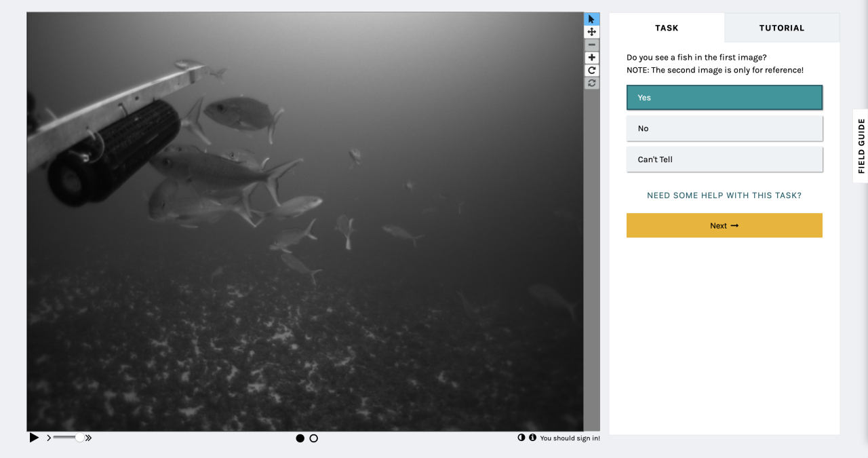Open the Field Guide side tab
This screenshot has height=458, width=868.
(x=861, y=146)
